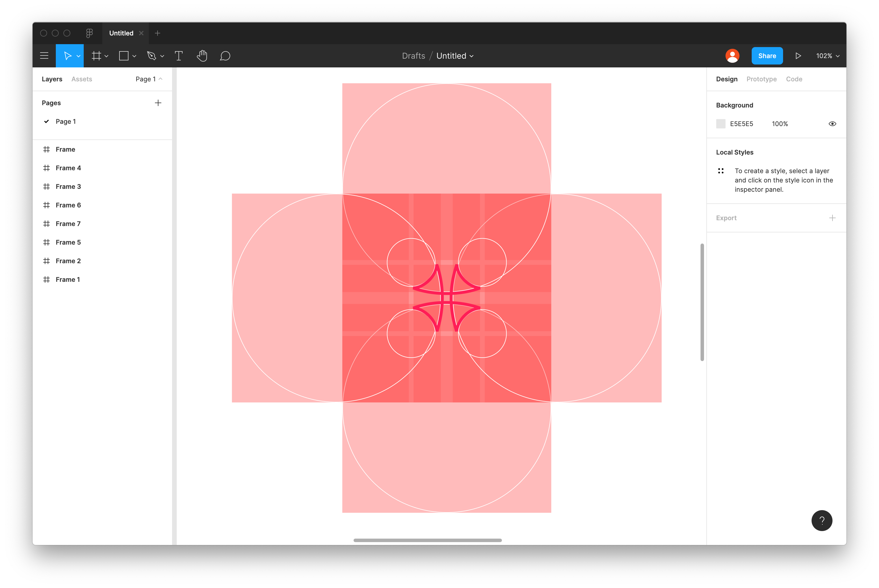
Task: Select Page 1 in Pages list
Action: [66, 121]
